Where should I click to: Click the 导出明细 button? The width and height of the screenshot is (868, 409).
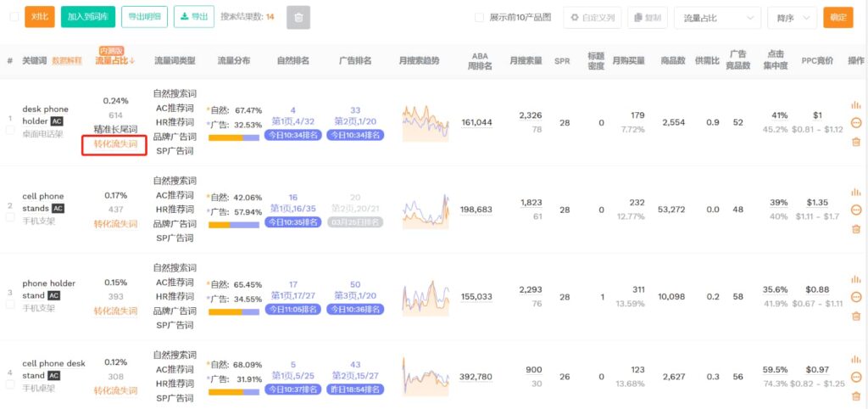coord(144,17)
